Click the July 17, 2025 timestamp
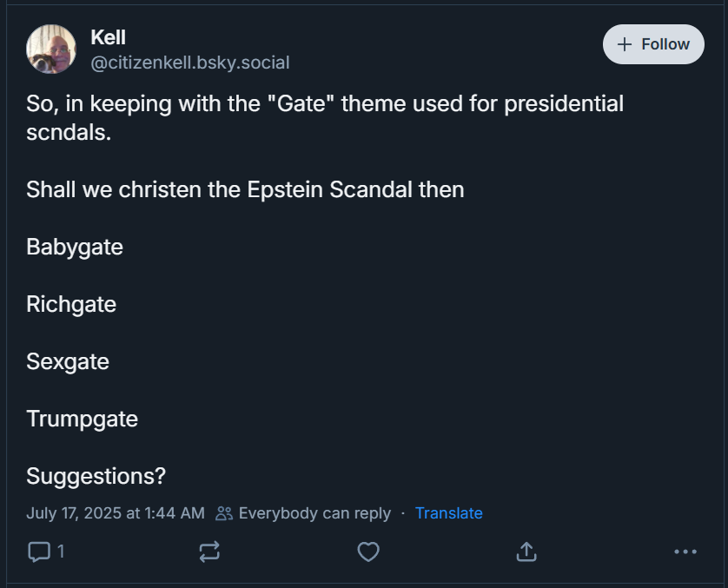728x588 pixels. click(116, 513)
